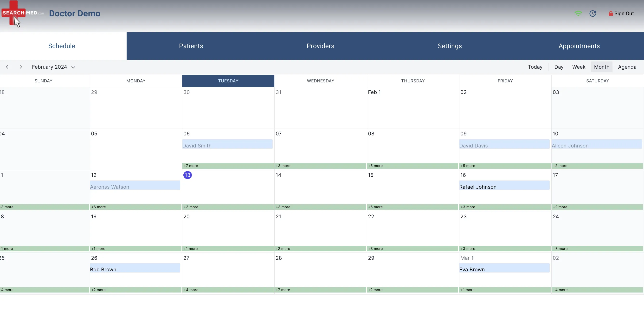The image size is (644, 333).
Task: Expand +2 more events on Feb 21
Action: point(320,249)
